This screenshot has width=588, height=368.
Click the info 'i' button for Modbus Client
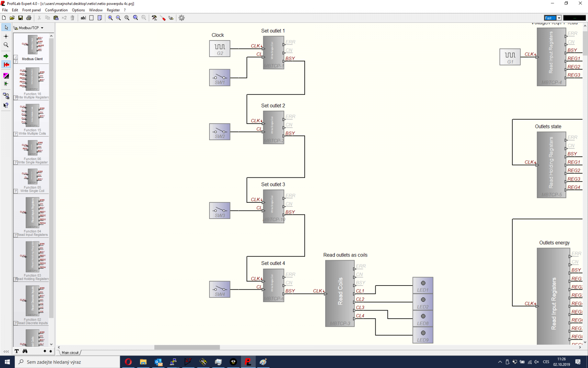pyautogui.click(x=16, y=57)
